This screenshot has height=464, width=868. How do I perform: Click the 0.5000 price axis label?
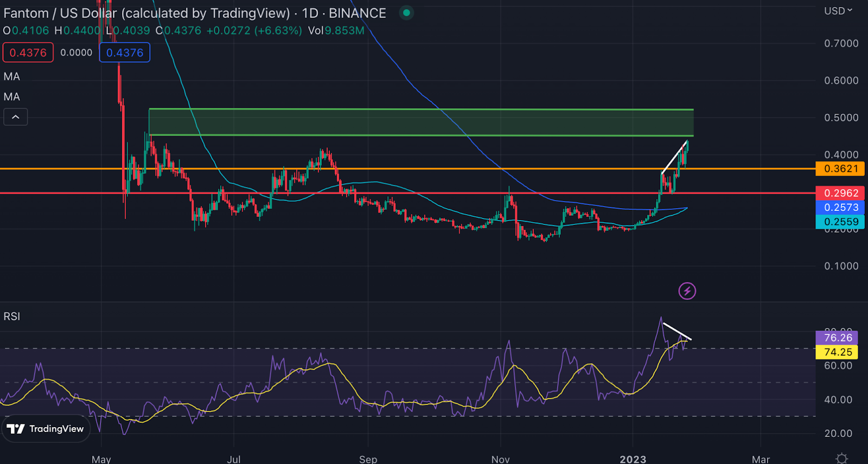(841, 118)
